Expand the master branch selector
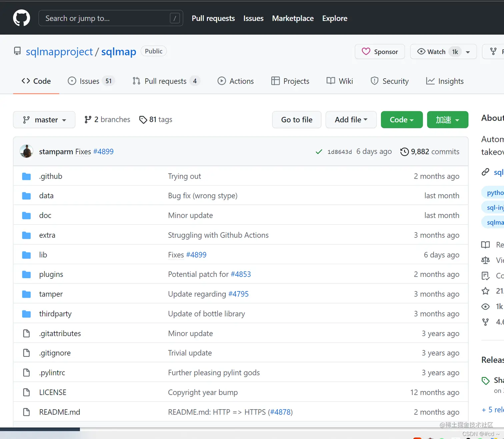Viewport: 504px width, 439px height. [44, 120]
